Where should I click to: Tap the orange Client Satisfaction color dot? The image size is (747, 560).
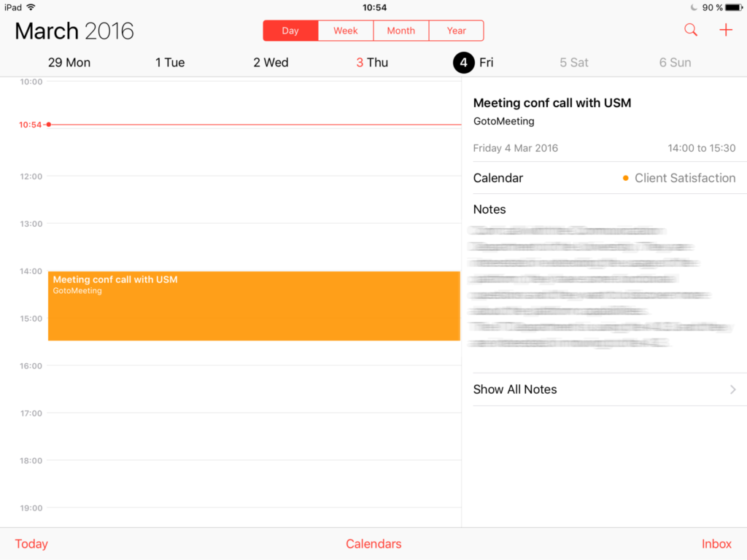pos(626,178)
